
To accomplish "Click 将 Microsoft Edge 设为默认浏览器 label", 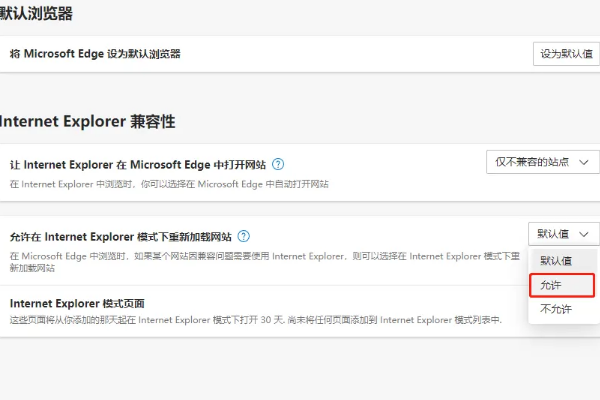I will click(x=95, y=54).
